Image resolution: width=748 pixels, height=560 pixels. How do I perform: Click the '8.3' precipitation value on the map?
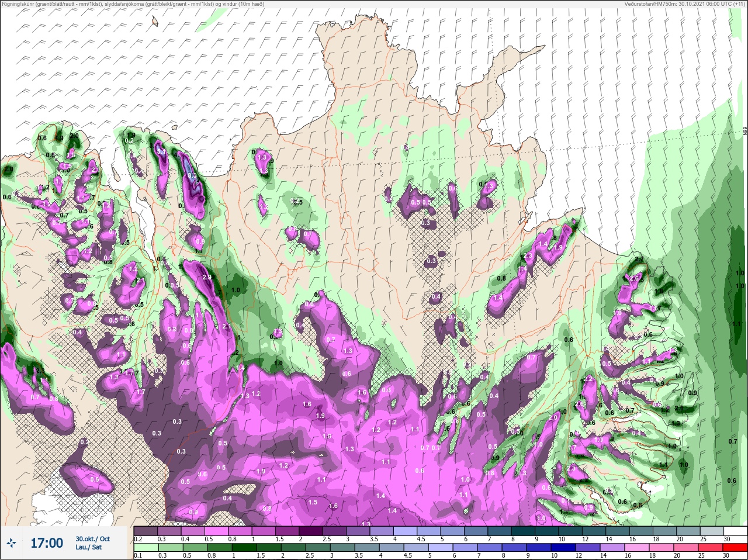click(x=192, y=175)
